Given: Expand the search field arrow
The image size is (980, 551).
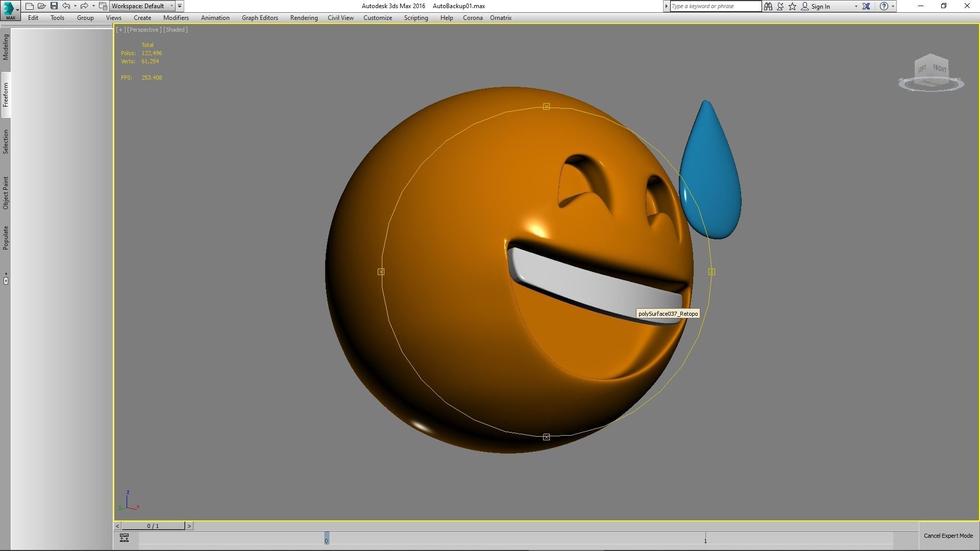Looking at the screenshot, I should [x=666, y=6].
